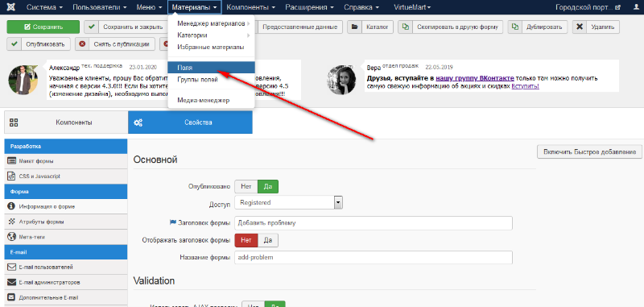Click Включить Быстрое добавление button
The width and height of the screenshot is (644, 307).
pyautogui.click(x=589, y=151)
